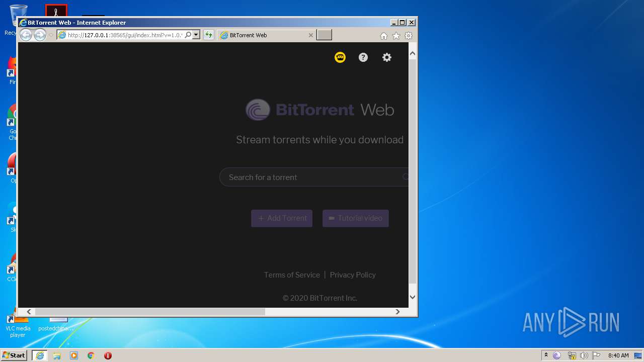Viewport: 644px width, 362px height.
Task: Click the horizontal scrollbar thumb
Action: pos(149,312)
